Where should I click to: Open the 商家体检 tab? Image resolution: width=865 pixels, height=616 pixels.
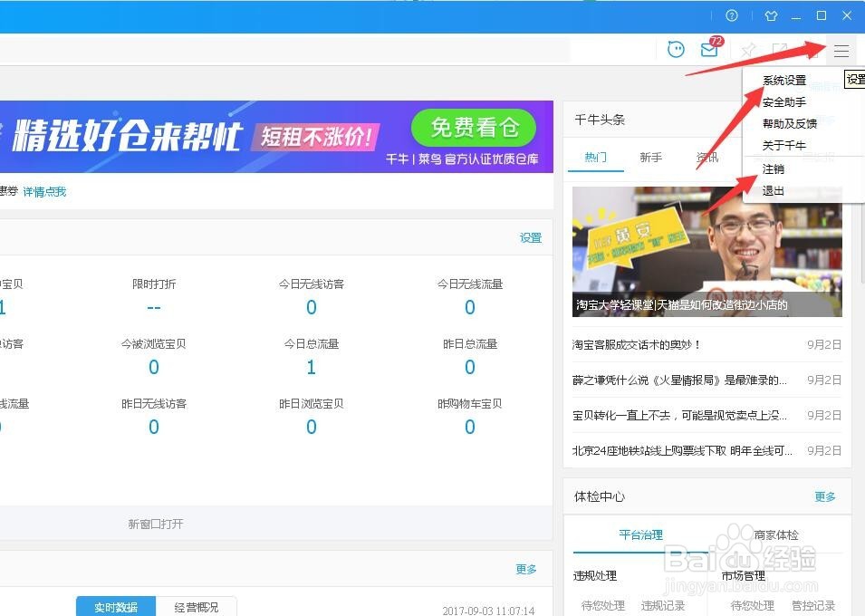775,534
